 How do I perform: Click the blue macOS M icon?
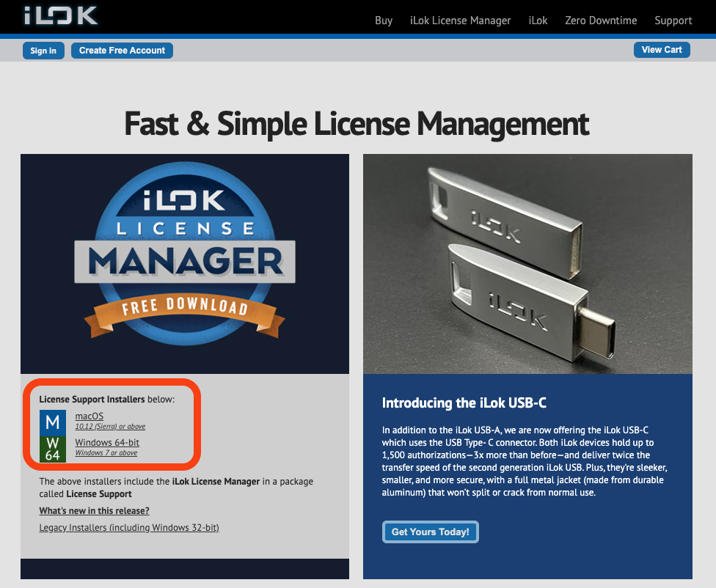[x=53, y=422]
